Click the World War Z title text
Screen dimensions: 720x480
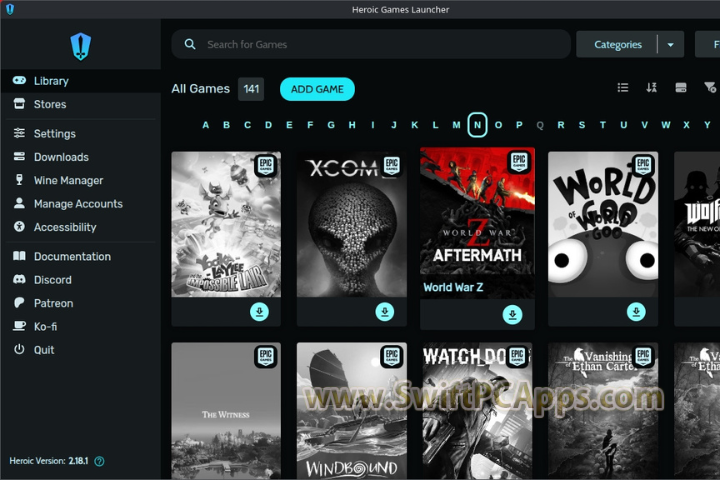pyautogui.click(x=453, y=288)
